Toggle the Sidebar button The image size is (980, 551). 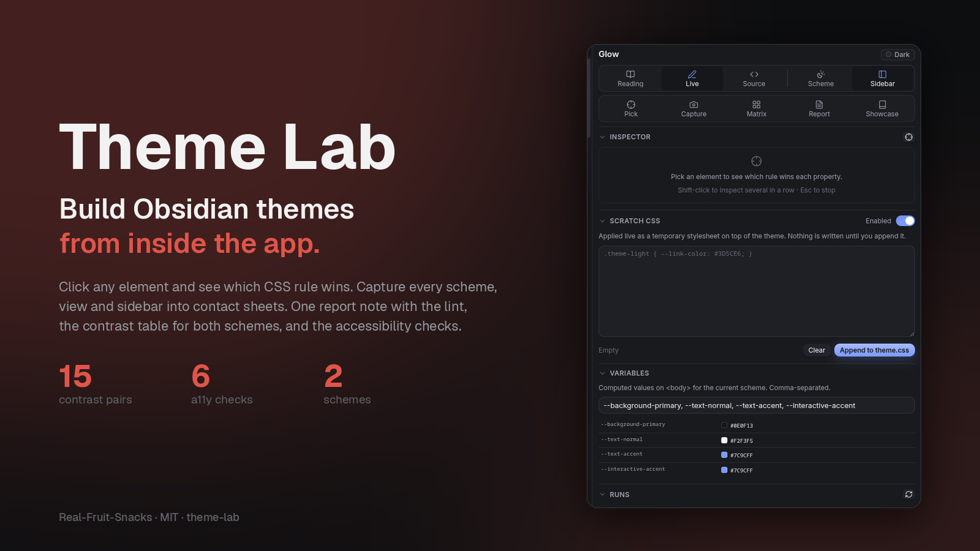pyautogui.click(x=883, y=78)
